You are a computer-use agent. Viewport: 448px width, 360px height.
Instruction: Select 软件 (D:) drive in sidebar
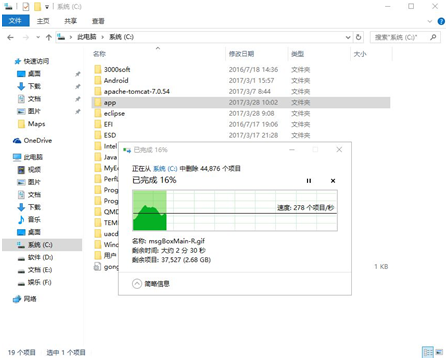[x=40, y=257]
